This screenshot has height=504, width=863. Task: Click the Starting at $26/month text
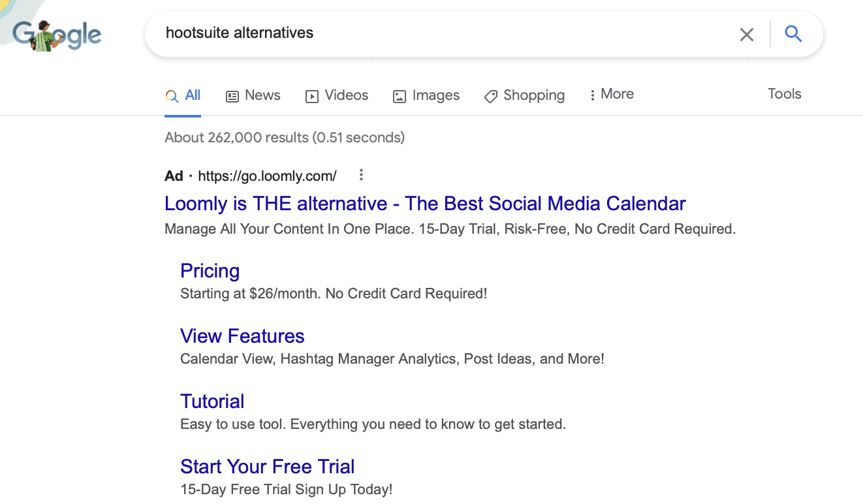pos(334,294)
